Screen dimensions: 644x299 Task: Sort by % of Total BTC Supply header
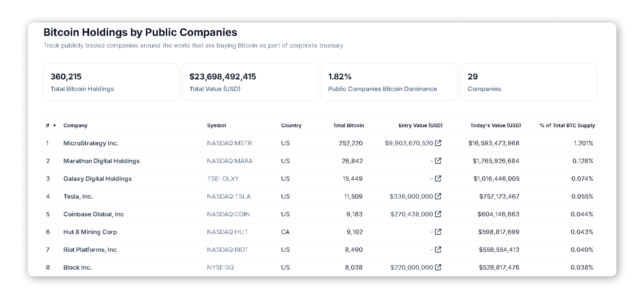pyautogui.click(x=567, y=125)
